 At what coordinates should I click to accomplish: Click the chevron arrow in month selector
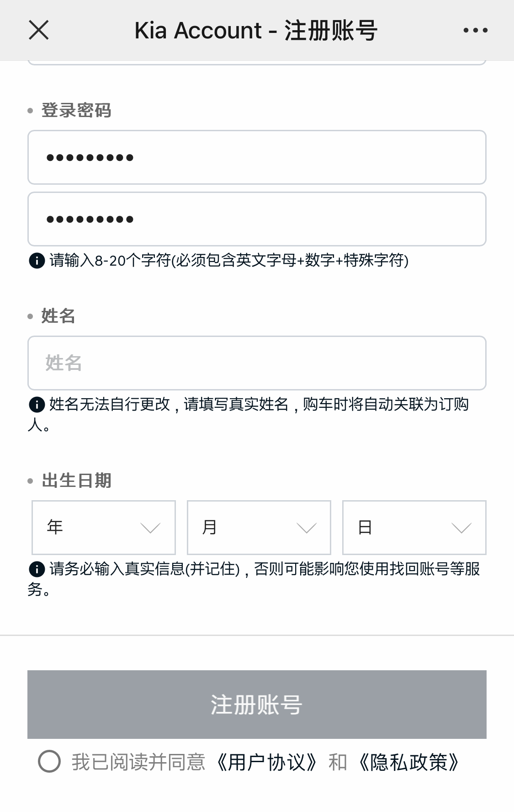(x=306, y=529)
